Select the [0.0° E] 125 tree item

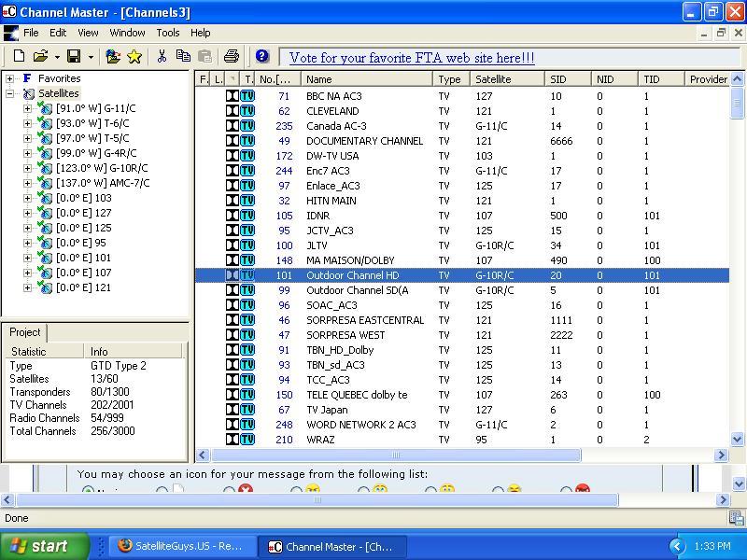click(x=84, y=228)
